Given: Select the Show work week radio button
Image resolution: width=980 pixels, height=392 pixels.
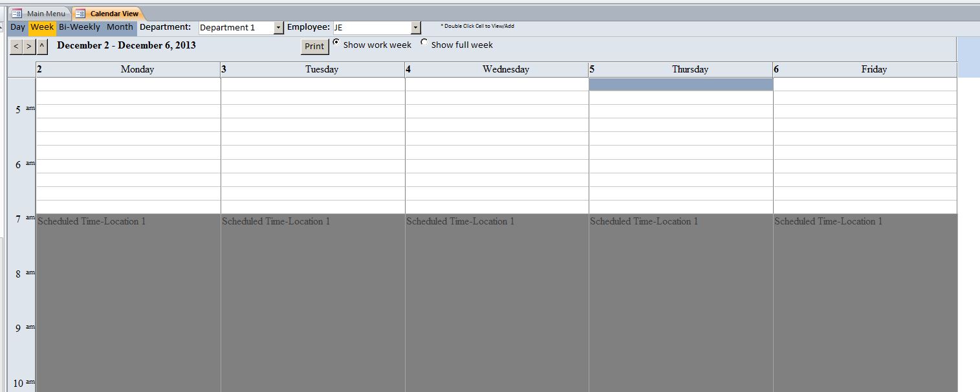Looking at the screenshot, I should pyautogui.click(x=336, y=41).
